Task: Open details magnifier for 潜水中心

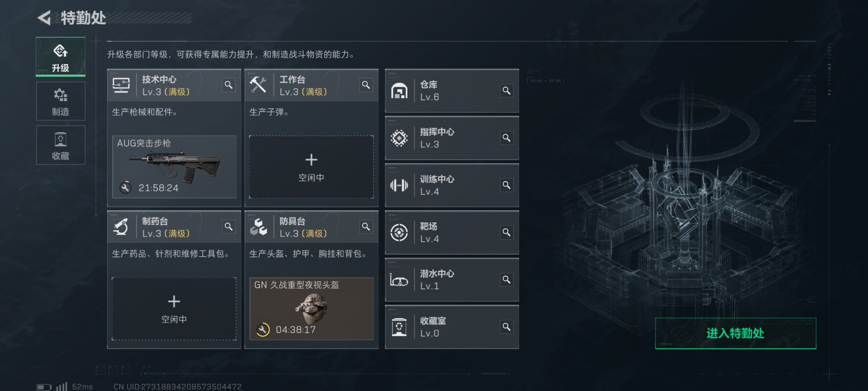Action: point(506,279)
